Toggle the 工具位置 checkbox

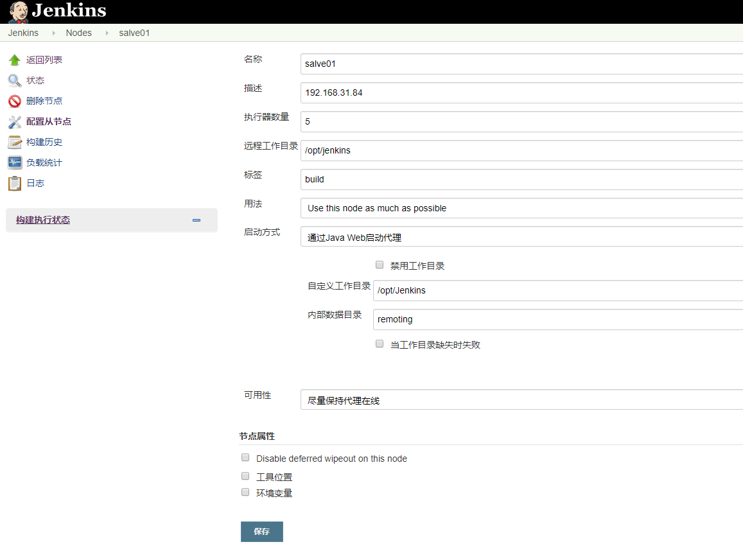coord(245,476)
